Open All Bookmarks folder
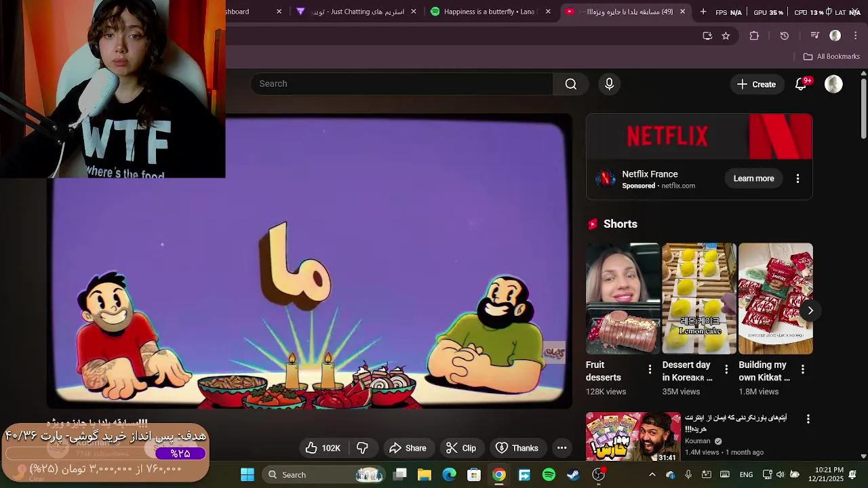The image size is (868, 488). click(831, 56)
